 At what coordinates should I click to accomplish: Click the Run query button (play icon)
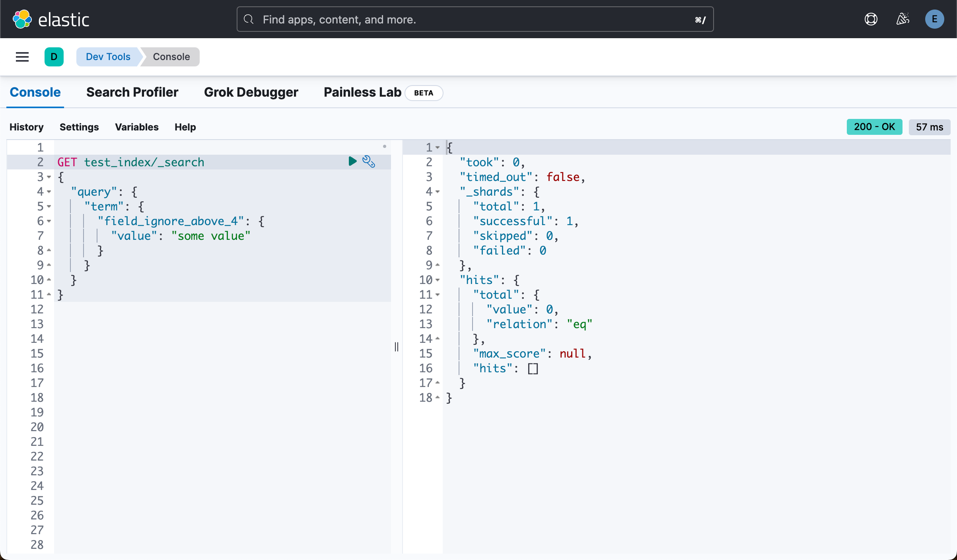tap(352, 161)
